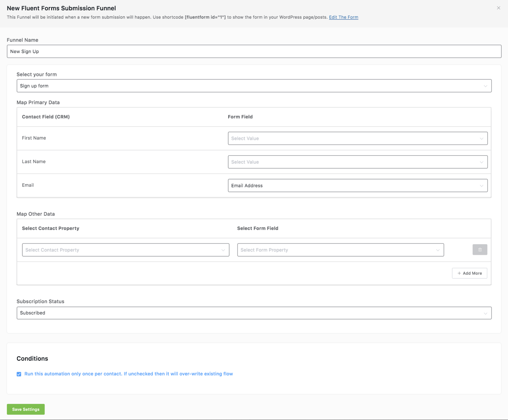Open the Edit The Form link

(x=344, y=17)
